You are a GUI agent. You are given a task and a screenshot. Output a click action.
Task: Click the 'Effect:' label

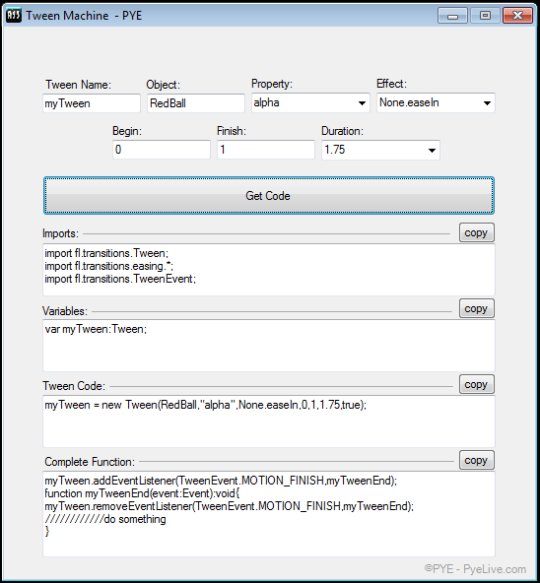click(x=392, y=84)
